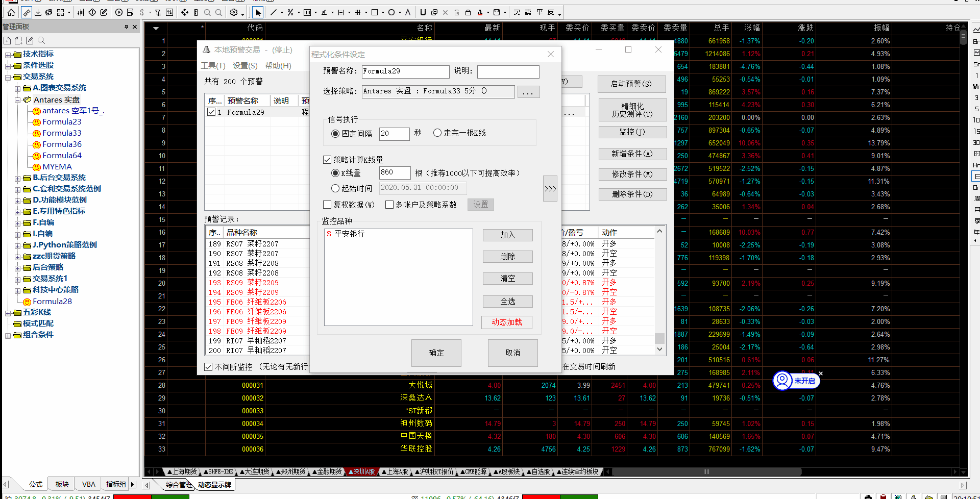Select the ruler measure tool icon

click(27, 12)
